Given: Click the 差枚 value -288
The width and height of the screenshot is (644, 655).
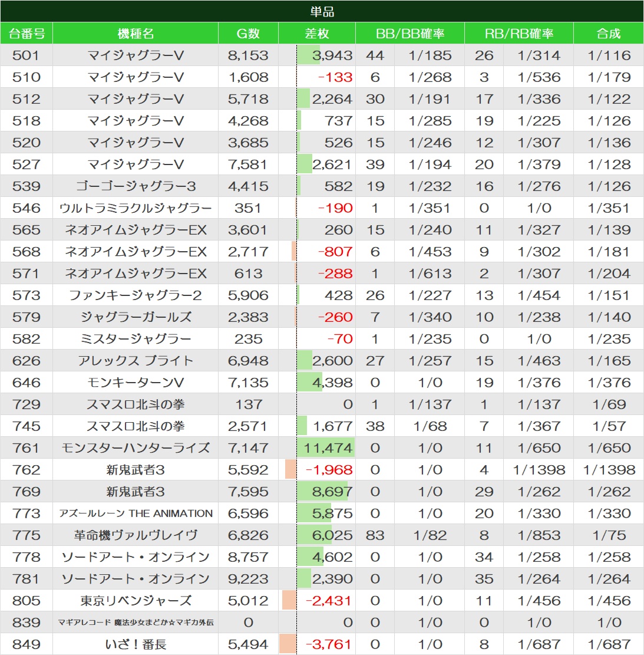Looking at the screenshot, I should click(335, 274).
